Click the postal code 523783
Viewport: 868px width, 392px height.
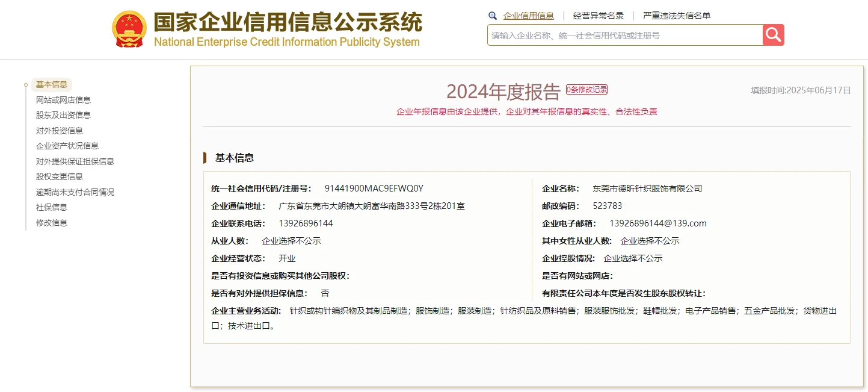point(608,206)
